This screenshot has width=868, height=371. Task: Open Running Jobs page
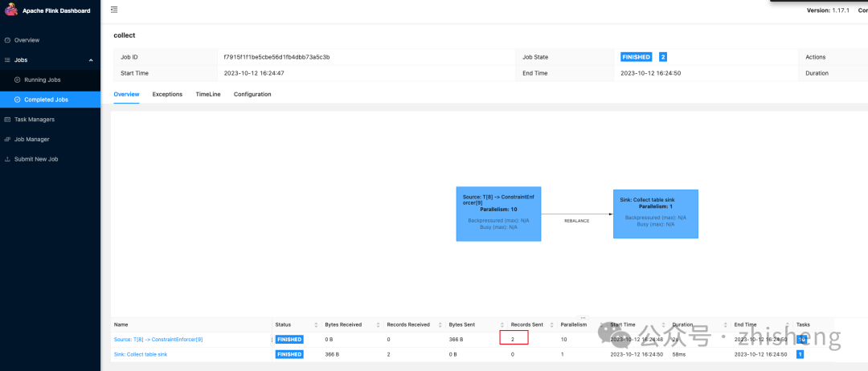(x=42, y=79)
